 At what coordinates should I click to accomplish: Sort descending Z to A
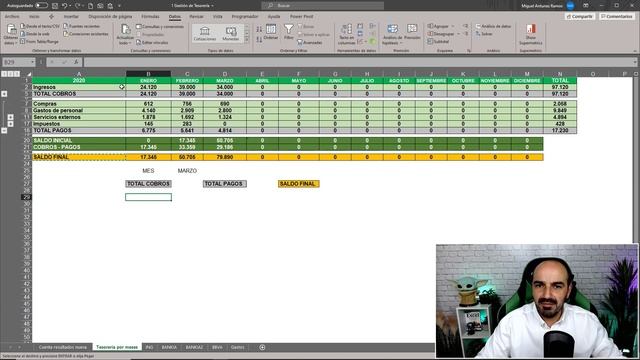click(259, 40)
